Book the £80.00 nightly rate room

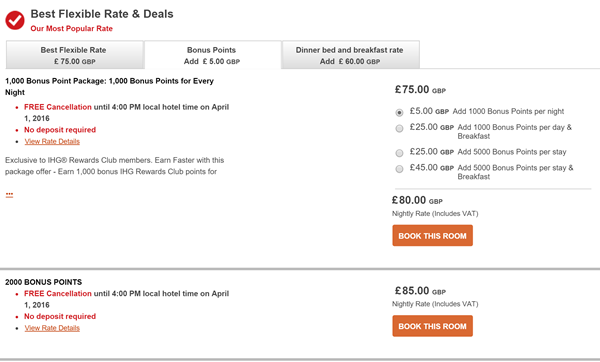pyautogui.click(x=432, y=235)
